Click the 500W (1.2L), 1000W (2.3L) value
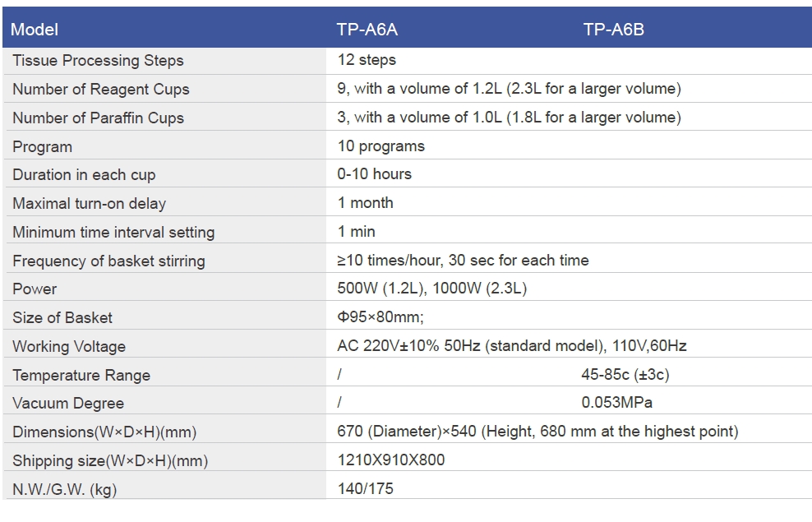 [432, 288]
